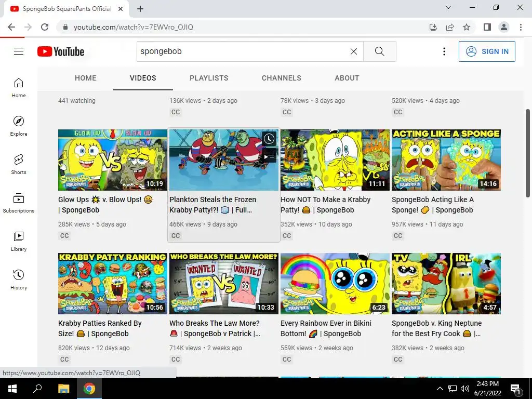Click title 'Krabby Patties Ranked By Size!'
The width and height of the screenshot is (532, 399).
point(100,328)
